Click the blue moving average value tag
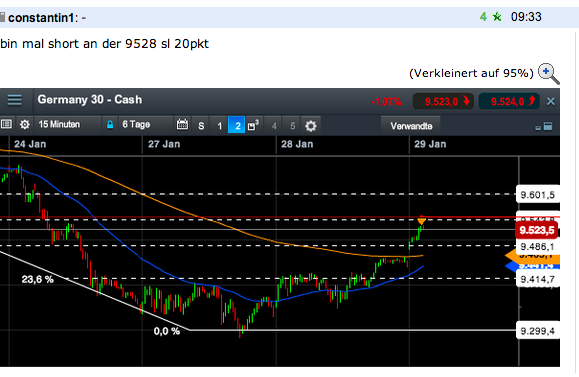This screenshot has height=377, width=579. click(x=532, y=266)
